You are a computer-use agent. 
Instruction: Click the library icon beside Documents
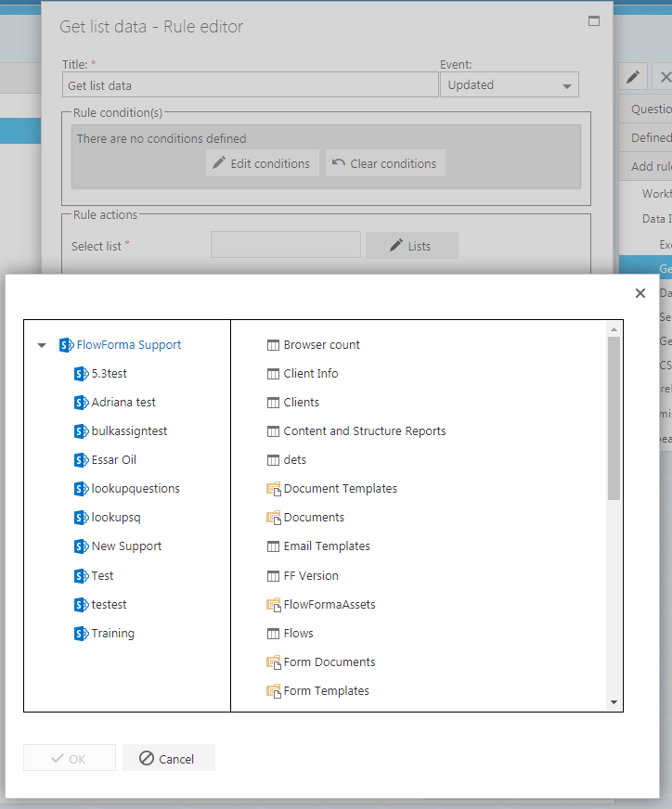[x=274, y=518]
